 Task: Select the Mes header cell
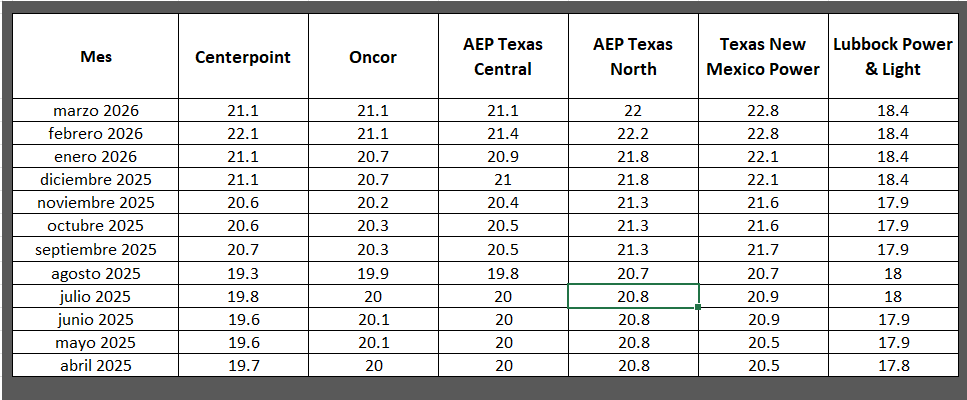pyautogui.click(x=96, y=57)
